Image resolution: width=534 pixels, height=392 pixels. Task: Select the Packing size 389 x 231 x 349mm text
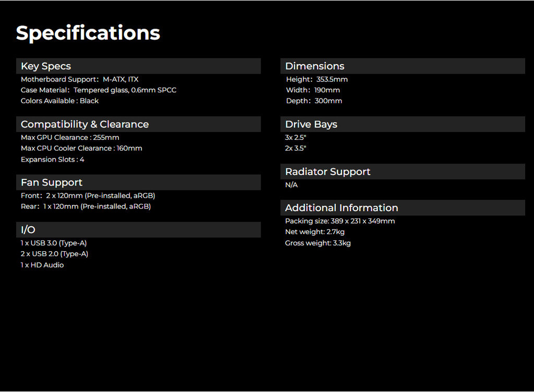click(340, 221)
